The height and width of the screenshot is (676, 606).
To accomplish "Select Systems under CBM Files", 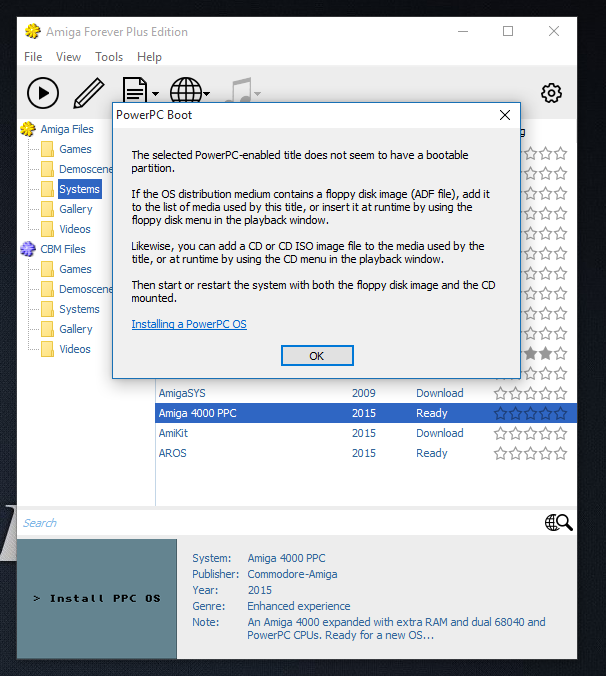I will 79,309.
